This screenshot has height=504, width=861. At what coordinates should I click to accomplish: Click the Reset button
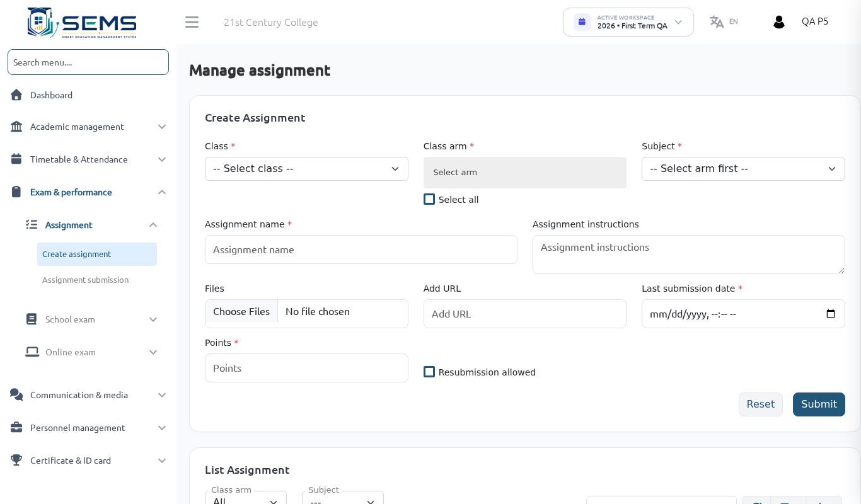pyautogui.click(x=761, y=404)
